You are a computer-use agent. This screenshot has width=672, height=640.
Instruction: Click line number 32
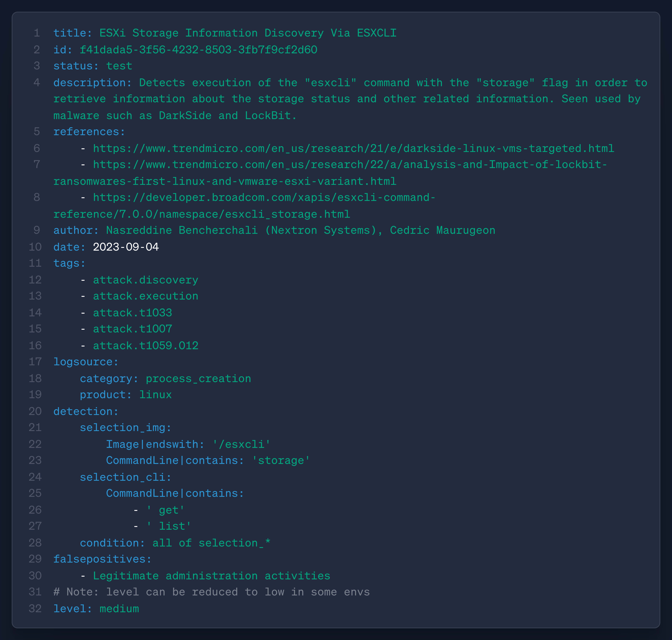(x=35, y=609)
